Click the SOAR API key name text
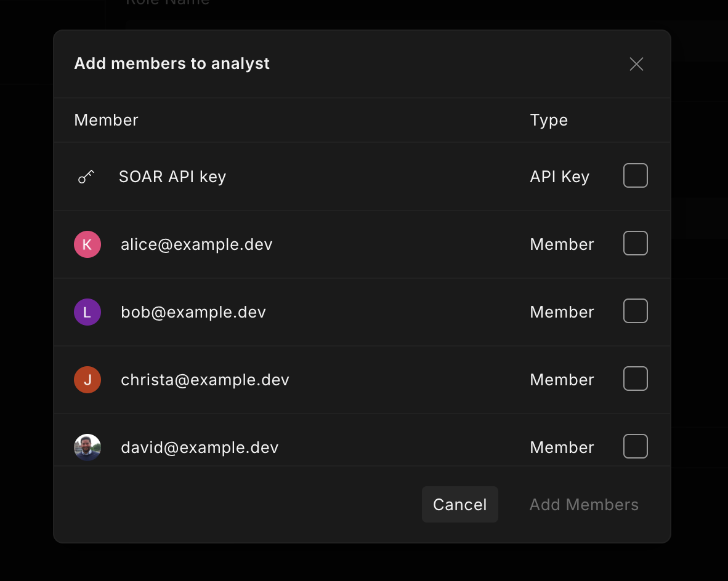This screenshot has height=581, width=728. 172,177
